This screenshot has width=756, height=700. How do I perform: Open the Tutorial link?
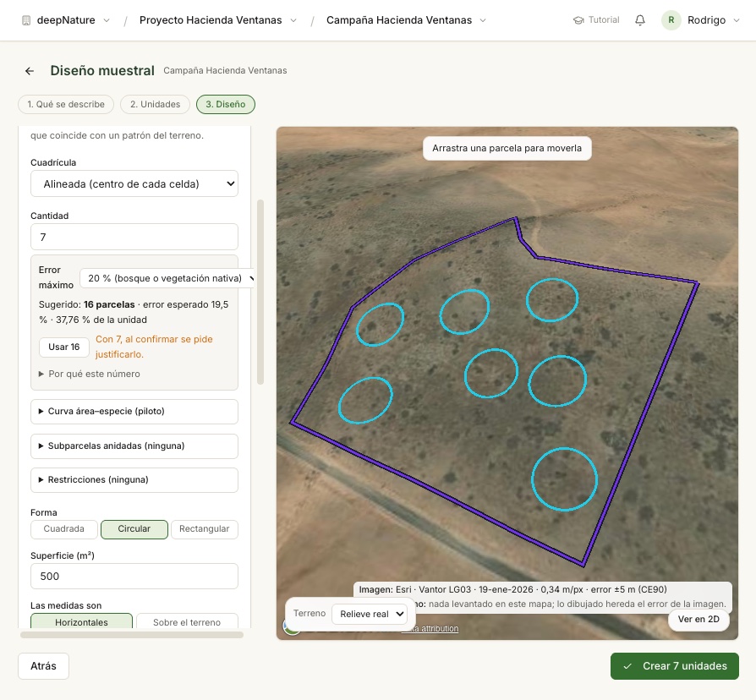point(596,20)
